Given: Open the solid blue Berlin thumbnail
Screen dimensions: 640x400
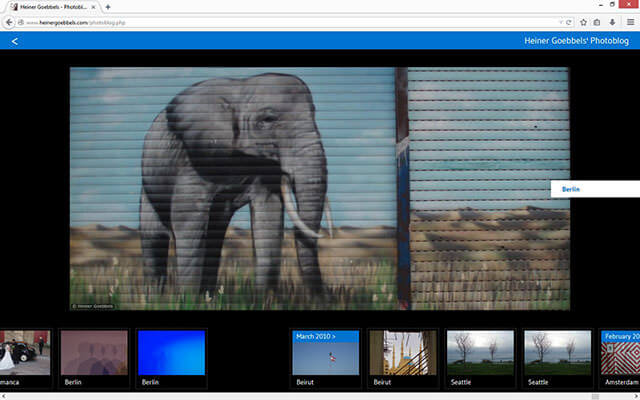Looking at the screenshot, I should (171, 353).
